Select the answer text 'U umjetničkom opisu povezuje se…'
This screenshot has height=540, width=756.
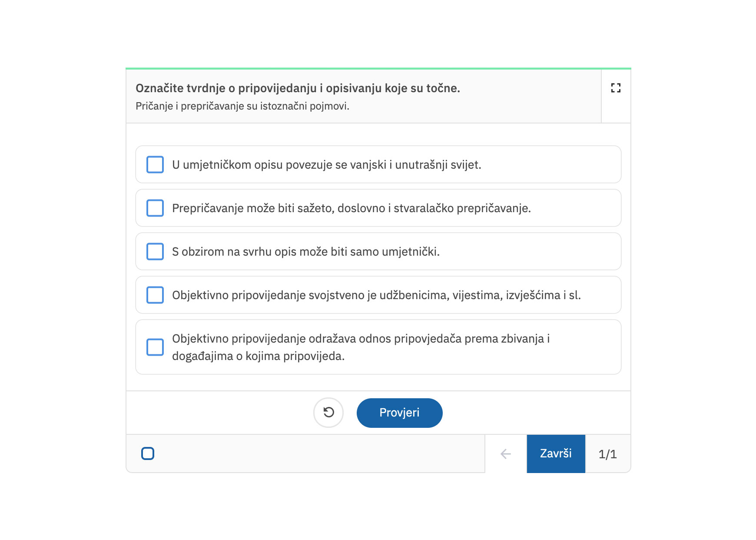(326, 165)
